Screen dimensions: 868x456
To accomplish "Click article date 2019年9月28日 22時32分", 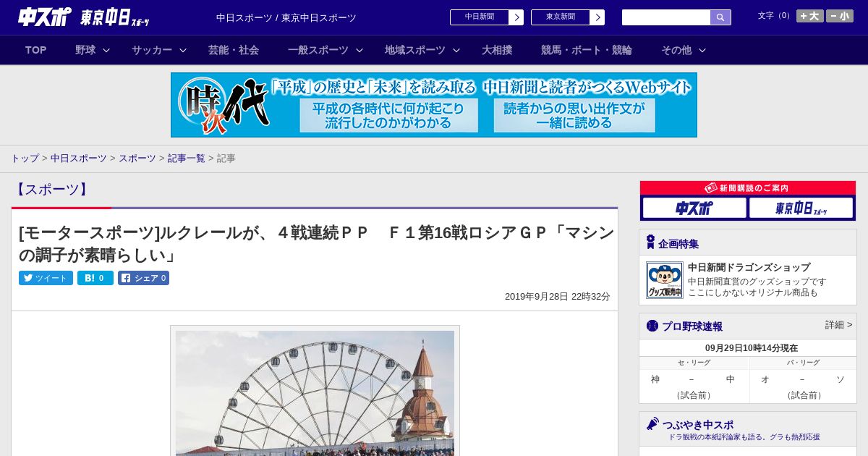I will (x=558, y=297).
